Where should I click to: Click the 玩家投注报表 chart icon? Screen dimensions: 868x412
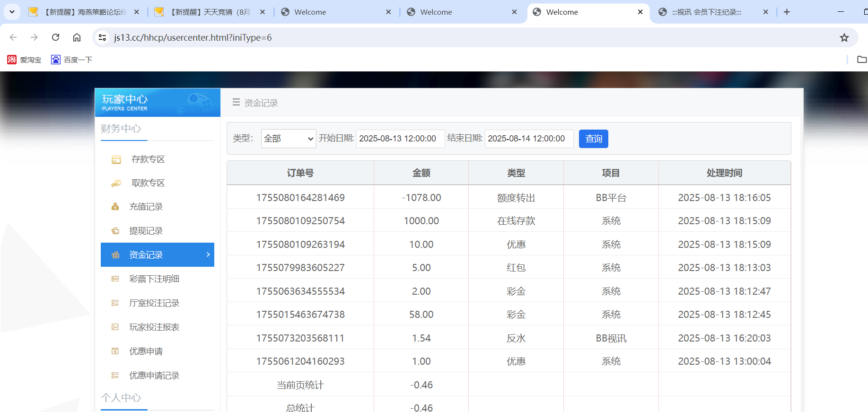(x=115, y=327)
